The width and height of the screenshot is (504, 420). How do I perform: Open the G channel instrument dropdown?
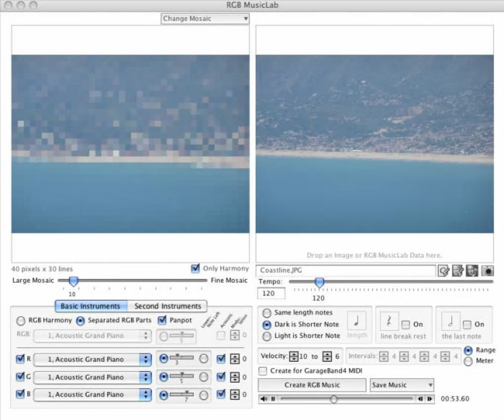(92, 377)
